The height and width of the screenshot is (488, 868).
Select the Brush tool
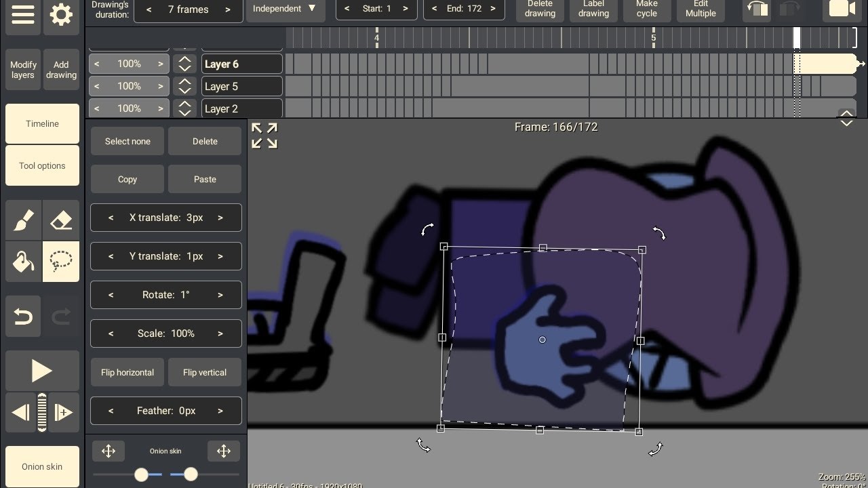click(x=23, y=221)
